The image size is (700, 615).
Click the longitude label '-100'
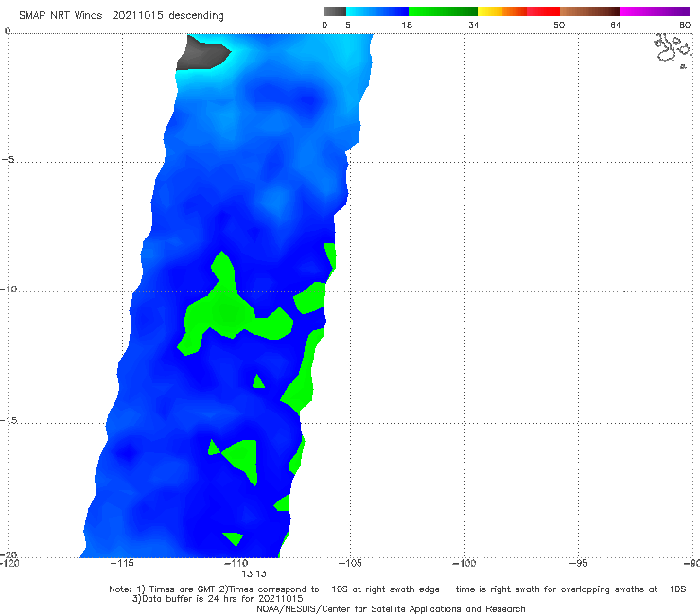point(464,563)
